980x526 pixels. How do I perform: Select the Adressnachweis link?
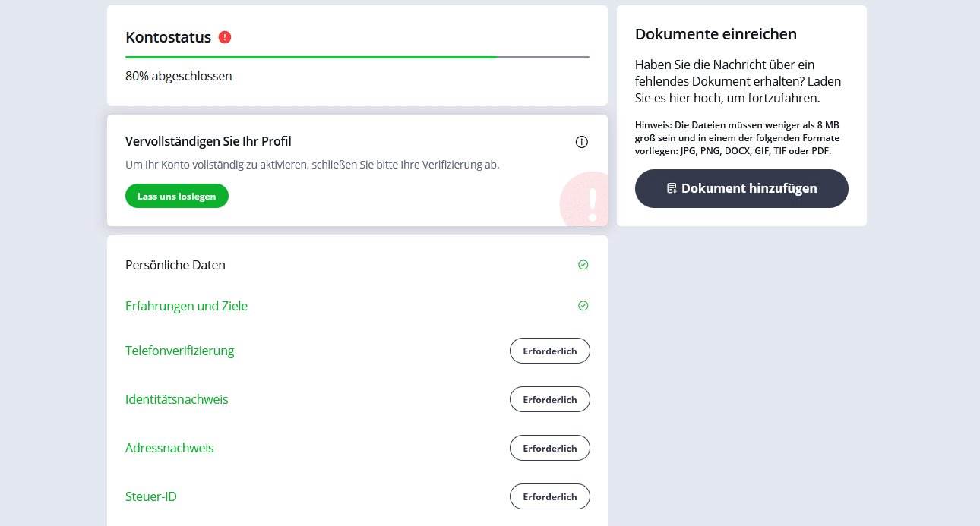pyautogui.click(x=169, y=448)
